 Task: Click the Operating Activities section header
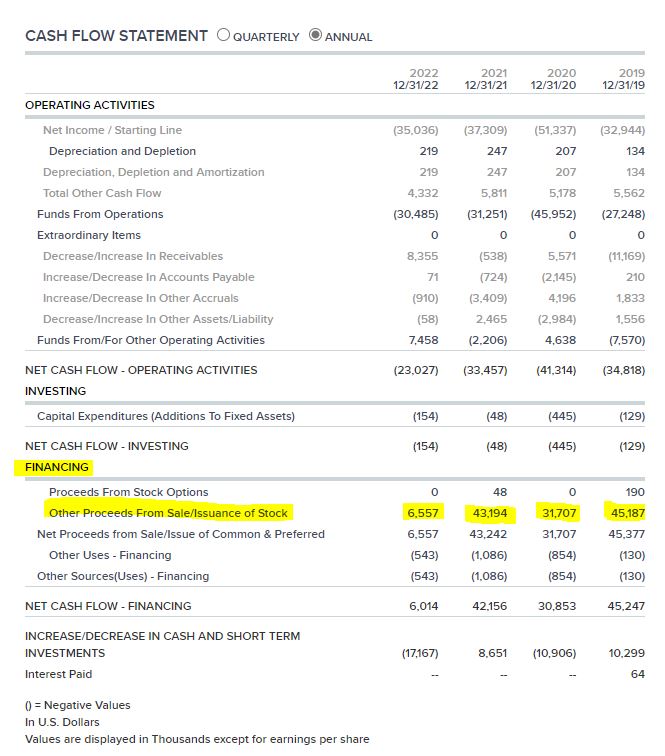pyautogui.click(x=90, y=105)
